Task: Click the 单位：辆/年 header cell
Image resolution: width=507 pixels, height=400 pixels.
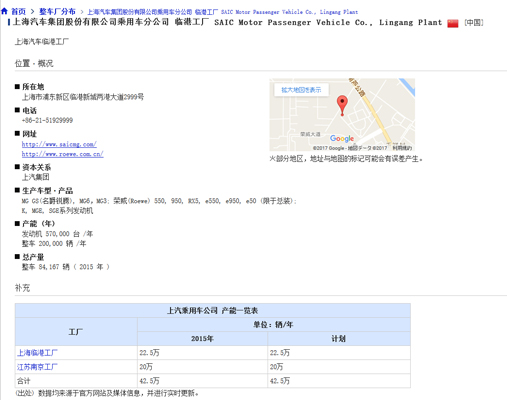Action: click(x=273, y=325)
